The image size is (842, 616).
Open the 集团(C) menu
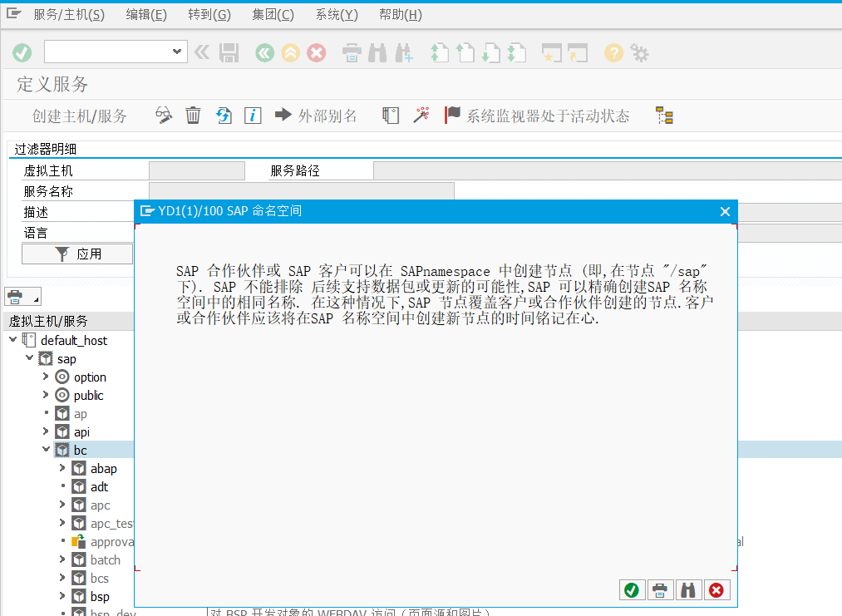(x=273, y=14)
